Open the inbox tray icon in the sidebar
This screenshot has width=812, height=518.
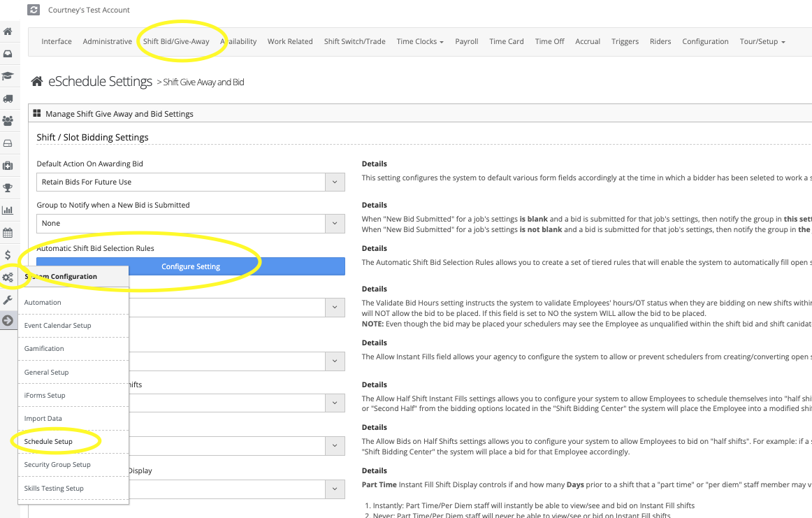(x=8, y=54)
